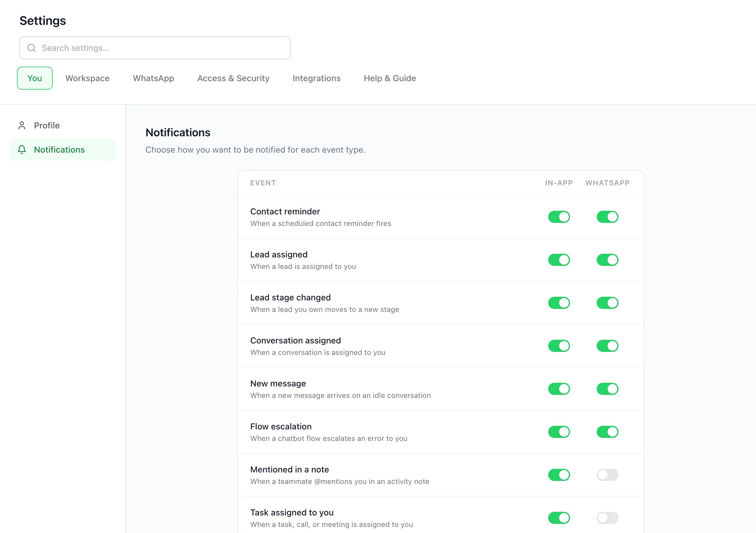
Task: Disable WhatsApp for Lead assigned
Action: pyautogui.click(x=607, y=260)
